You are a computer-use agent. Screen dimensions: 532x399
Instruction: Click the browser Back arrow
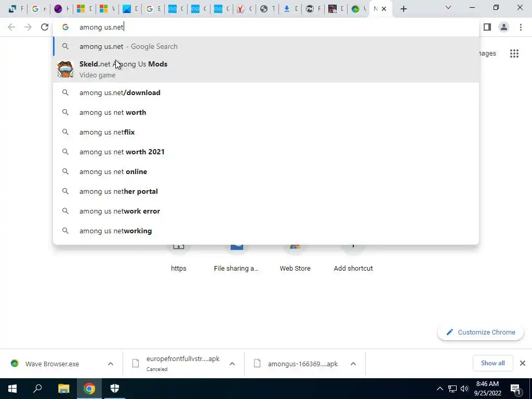[x=11, y=27]
